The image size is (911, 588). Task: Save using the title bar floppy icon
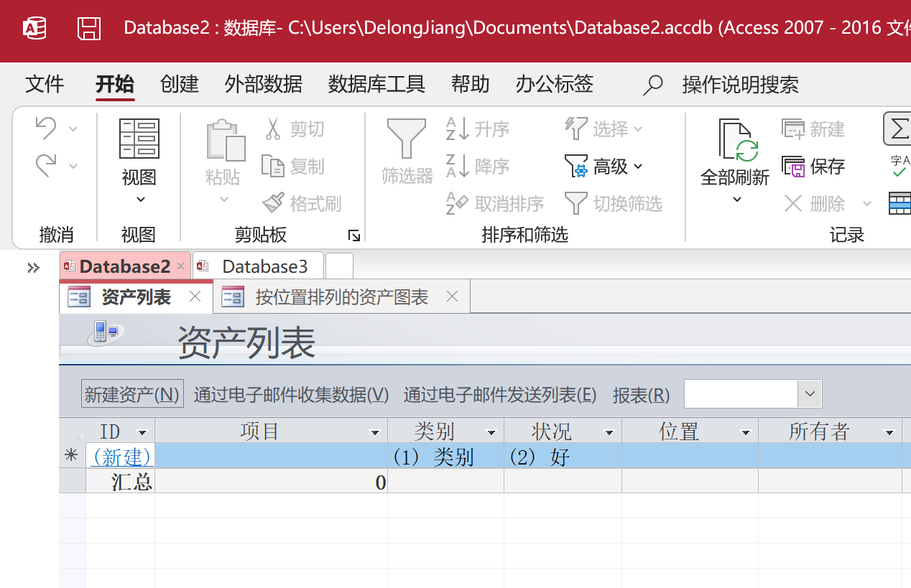(90, 28)
